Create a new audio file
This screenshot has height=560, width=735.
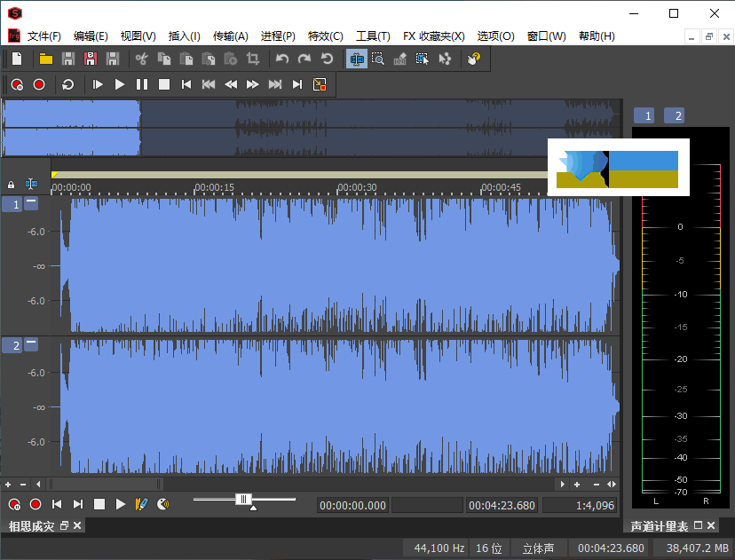[17, 59]
